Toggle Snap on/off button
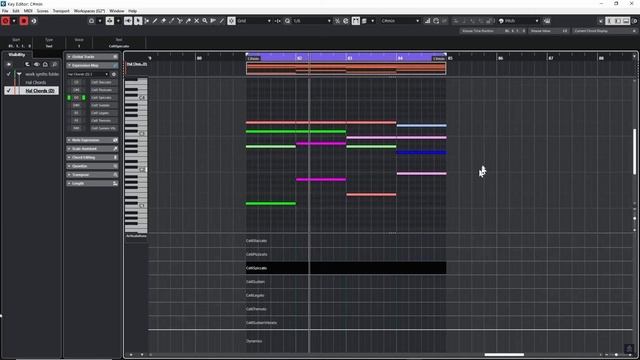Image resolution: width=640 pixels, height=360 pixels. [x=231, y=21]
